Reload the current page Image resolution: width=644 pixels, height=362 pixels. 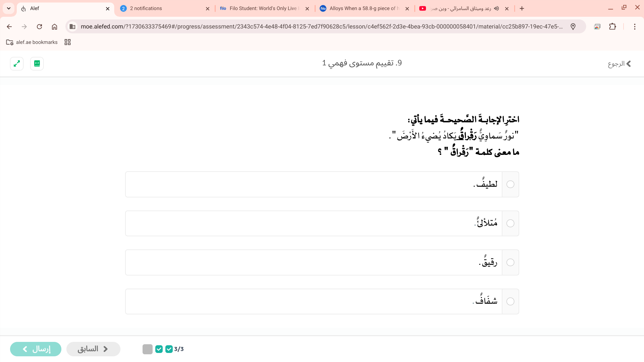click(40, 27)
